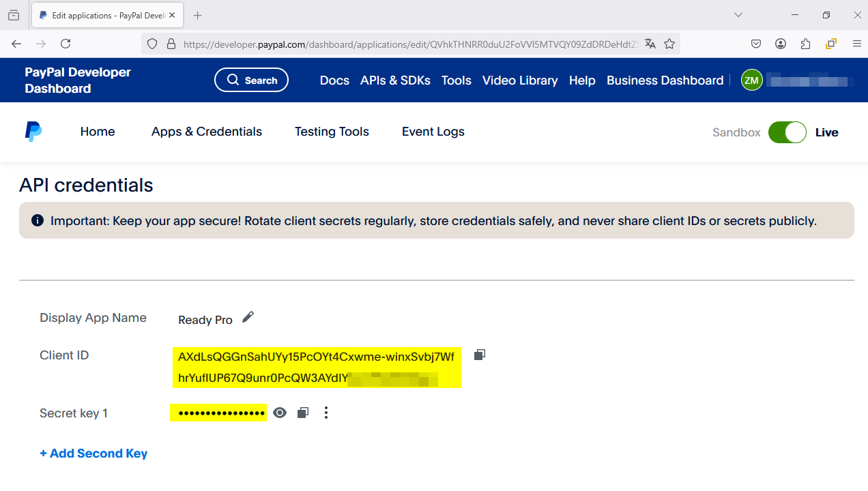Click the tracking protection shield icon
The width and height of the screenshot is (868, 491).
click(152, 44)
